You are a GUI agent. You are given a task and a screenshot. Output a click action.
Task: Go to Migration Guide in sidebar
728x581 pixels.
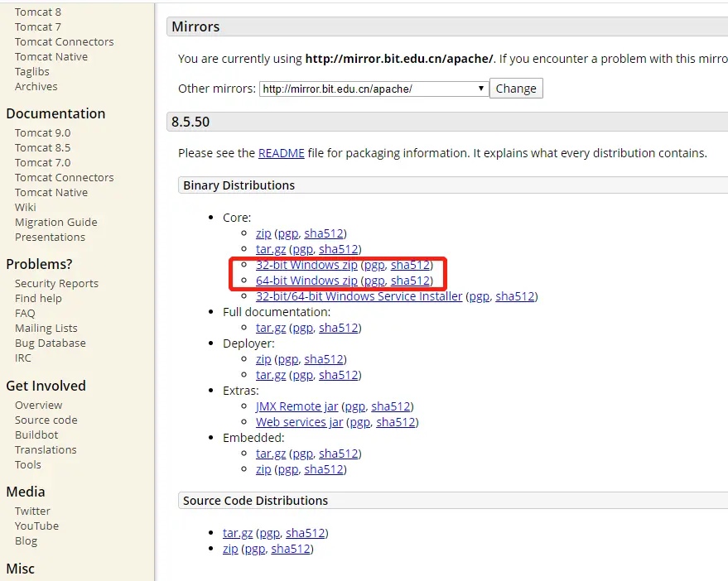[56, 223]
